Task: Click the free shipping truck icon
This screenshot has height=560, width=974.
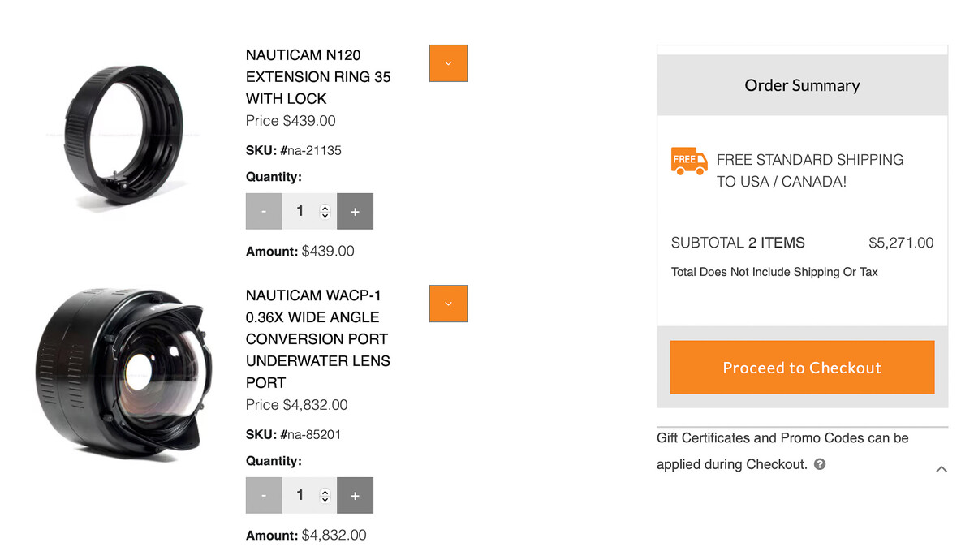Action: 689,160
